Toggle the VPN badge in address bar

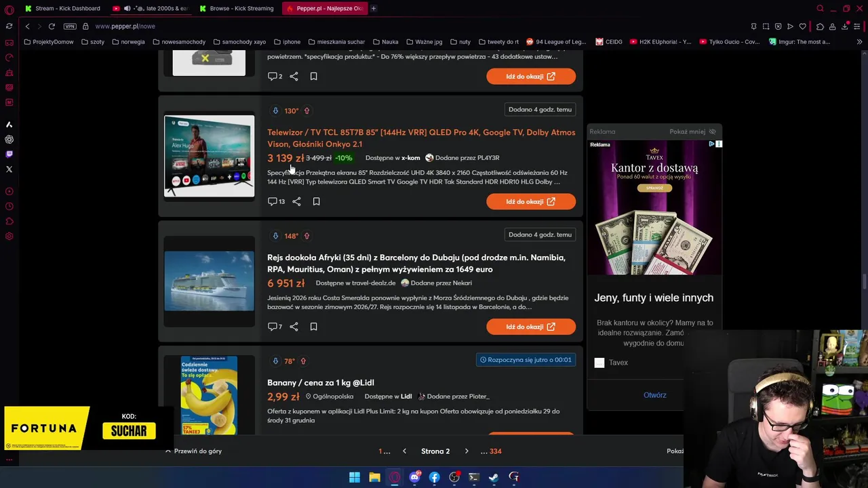click(70, 26)
